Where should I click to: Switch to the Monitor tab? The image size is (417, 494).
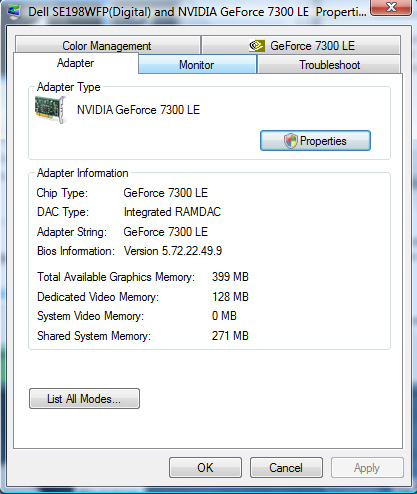(197, 64)
